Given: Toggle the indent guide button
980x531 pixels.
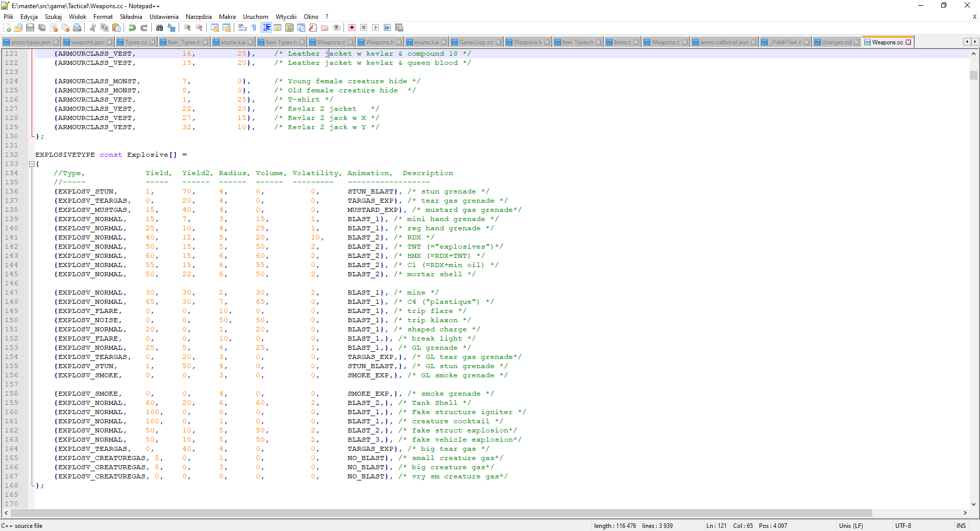Looking at the screenshot, I should [266, 28].
